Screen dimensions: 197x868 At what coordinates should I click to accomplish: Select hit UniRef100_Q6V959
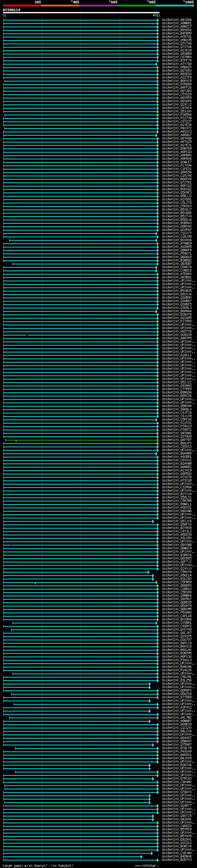click(x=176, y=98)
